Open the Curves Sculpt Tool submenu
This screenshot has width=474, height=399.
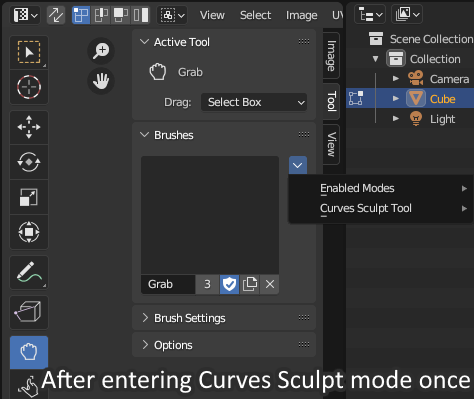pos(381,208)
